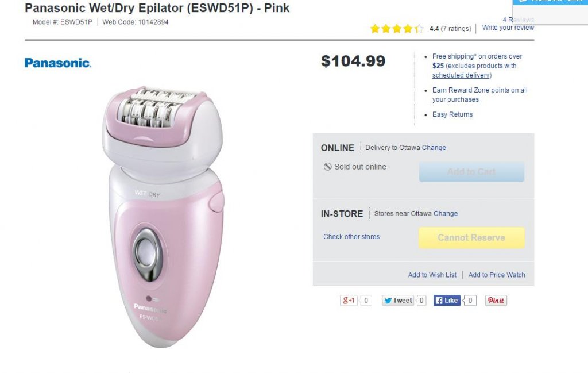Click the Panasonic brand logo
The width and height of the screenshot is (588, 373).
[x=57, y=63]
